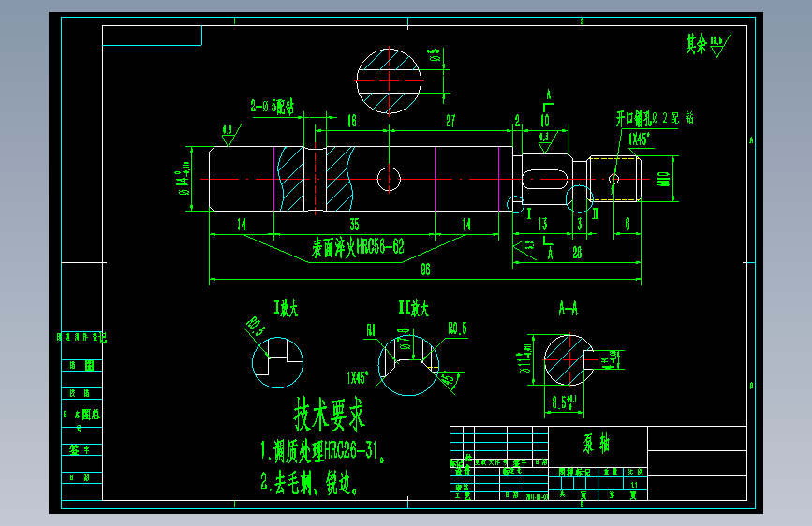Viewport: 812px width, 526px height.
Task: Select the II放大 detail view label
Action: pyautogui.click(x=413, y=309)
